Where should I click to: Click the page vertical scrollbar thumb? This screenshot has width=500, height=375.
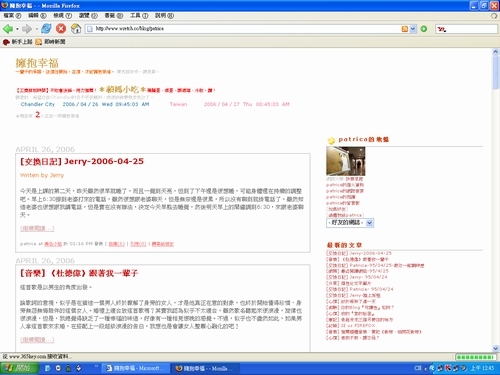point(495,73)
